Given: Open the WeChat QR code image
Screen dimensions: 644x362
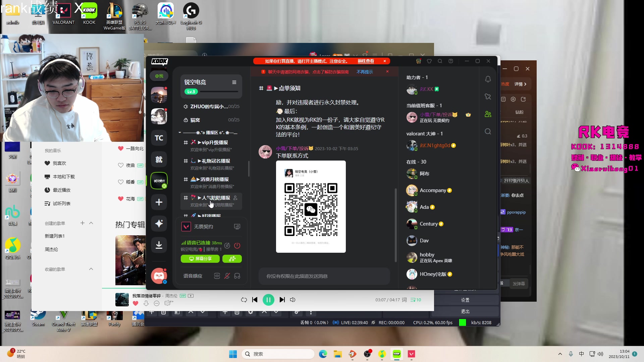Looking at the screenshot, I should [311, 206].
